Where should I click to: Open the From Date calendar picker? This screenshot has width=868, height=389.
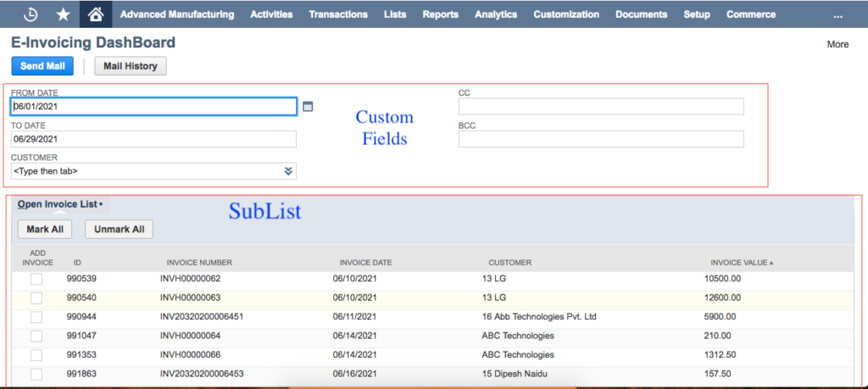[x=308, y=107]
